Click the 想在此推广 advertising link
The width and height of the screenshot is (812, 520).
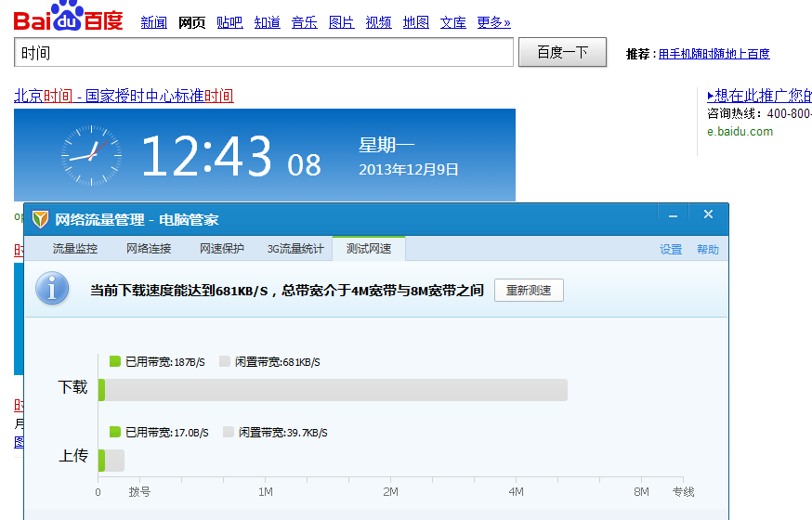coord(759,96)
